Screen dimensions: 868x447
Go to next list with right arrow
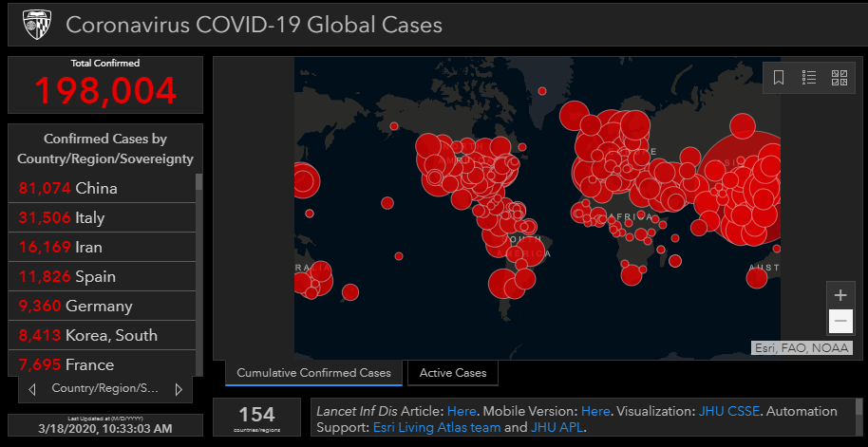pos(179,389)
